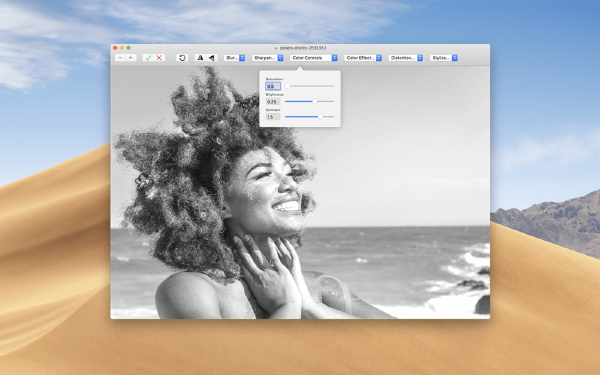Viewport: 600px width, 375px height.
Task: Open the Color Effect dropdown
Action: point(363,58)
